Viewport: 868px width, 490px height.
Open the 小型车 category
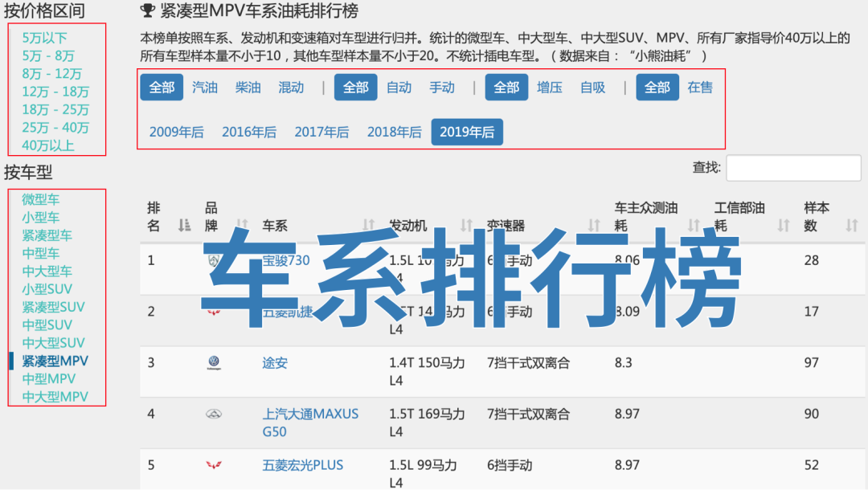(x=40, y=218)
